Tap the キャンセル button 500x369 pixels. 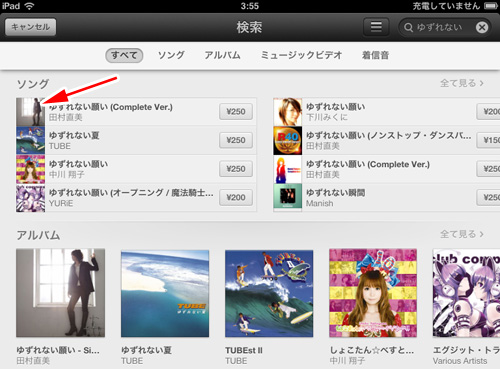coord(30,27)
